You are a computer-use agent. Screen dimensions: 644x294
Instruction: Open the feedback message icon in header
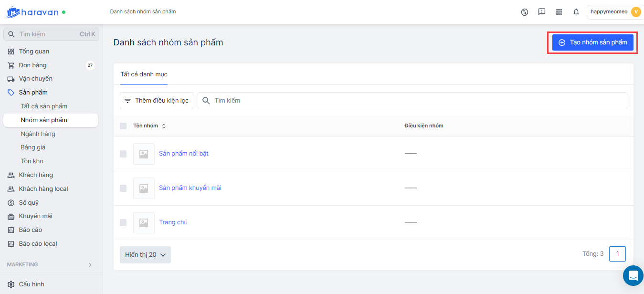pyautogui.click(x=542, y=12)
